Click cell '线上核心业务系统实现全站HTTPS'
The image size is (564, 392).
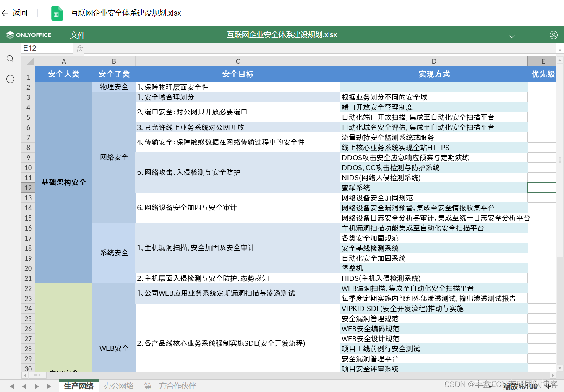pos(434,148)
